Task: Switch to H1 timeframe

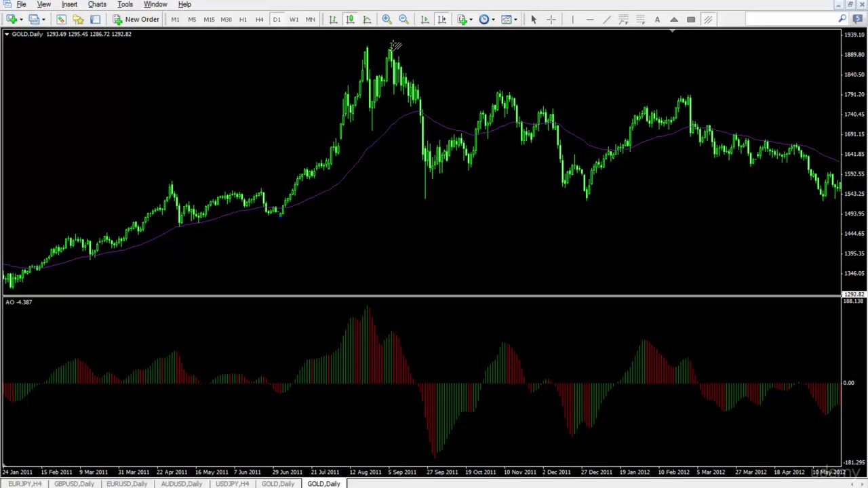Action: [x=243, y=20]
